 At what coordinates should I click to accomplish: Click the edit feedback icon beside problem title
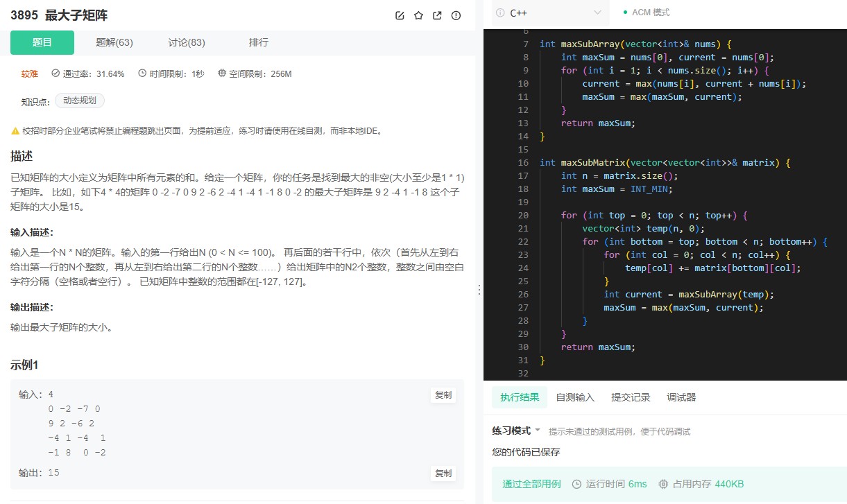(400, 15)
